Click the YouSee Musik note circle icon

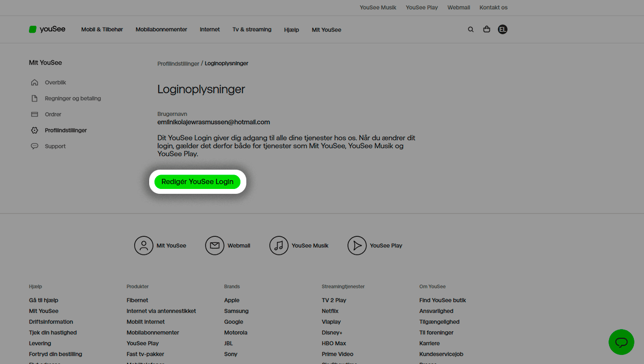point(279,245)
